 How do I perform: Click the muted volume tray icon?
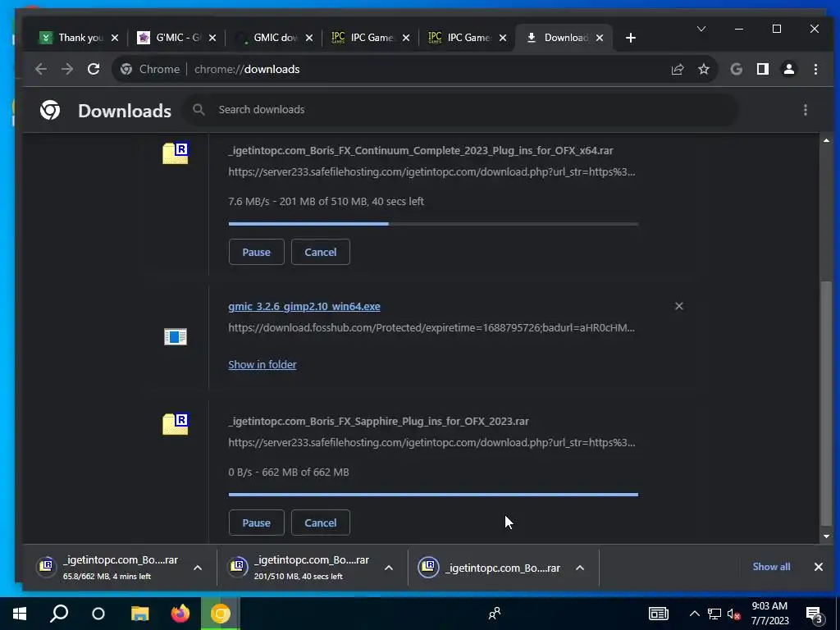tap(733, 614)
